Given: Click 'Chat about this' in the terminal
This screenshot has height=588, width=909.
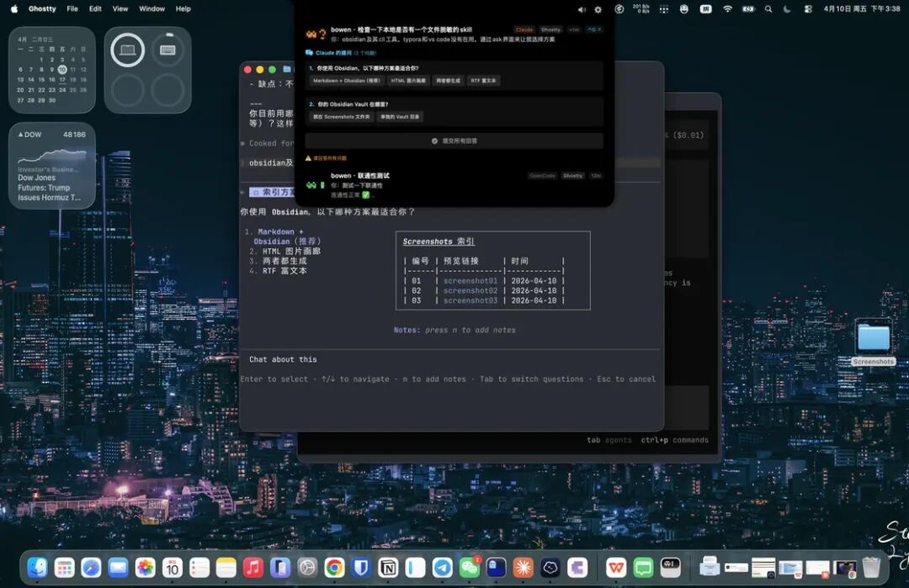Looking at the screenshot, I should pyautogui.click(x=283, y=359).
